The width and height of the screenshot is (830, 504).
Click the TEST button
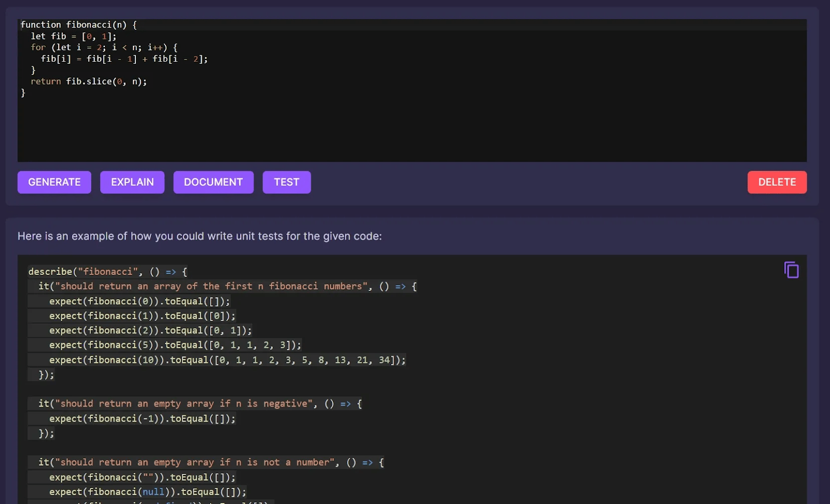(x=286, y=182)
